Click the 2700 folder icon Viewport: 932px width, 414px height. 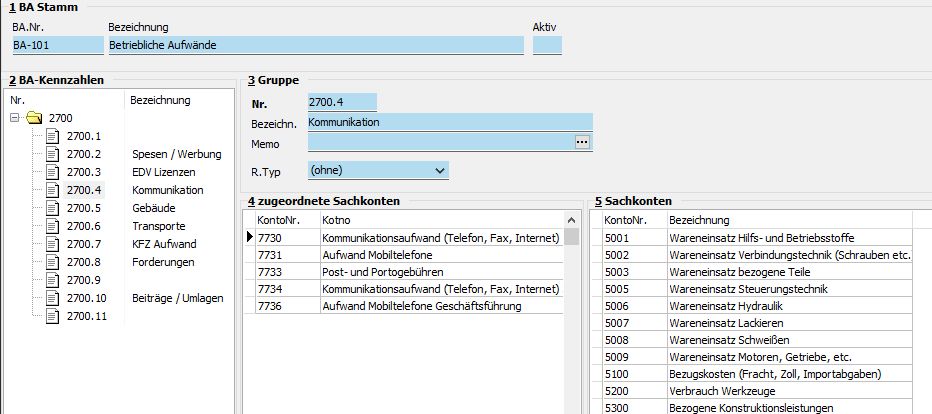[x=35, y=118]
